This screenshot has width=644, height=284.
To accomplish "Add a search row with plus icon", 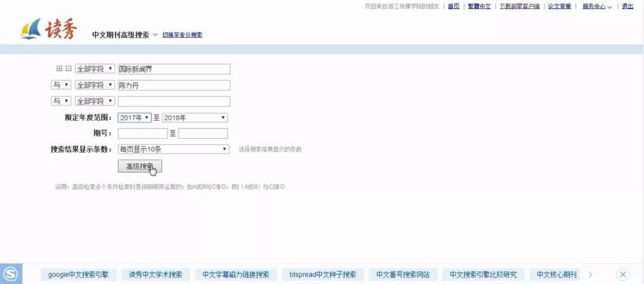I will 60,69.
